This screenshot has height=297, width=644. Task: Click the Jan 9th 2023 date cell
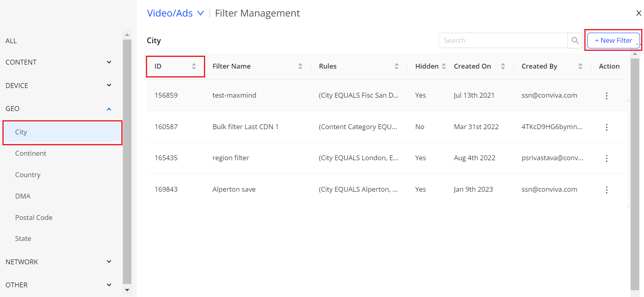tap(473, 189)
